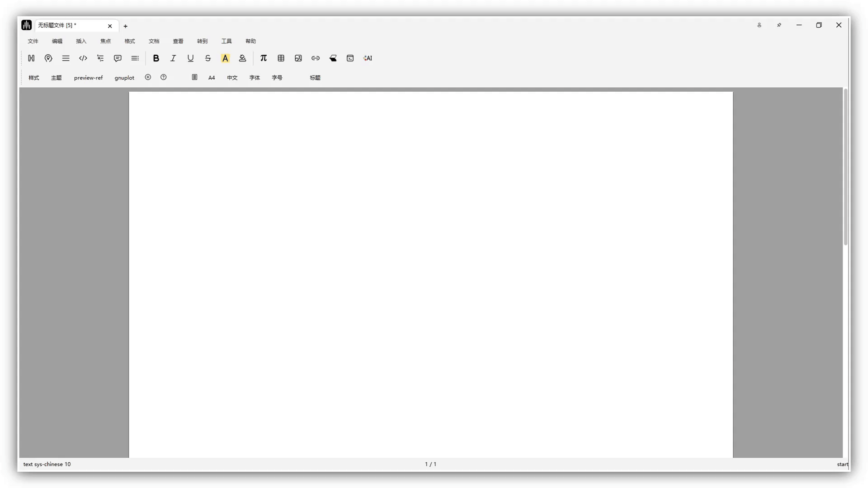The width and height of the screenshot is (868, 488).
Task: Click the gnuplot plugin button
Action: (x=124, y=78)
